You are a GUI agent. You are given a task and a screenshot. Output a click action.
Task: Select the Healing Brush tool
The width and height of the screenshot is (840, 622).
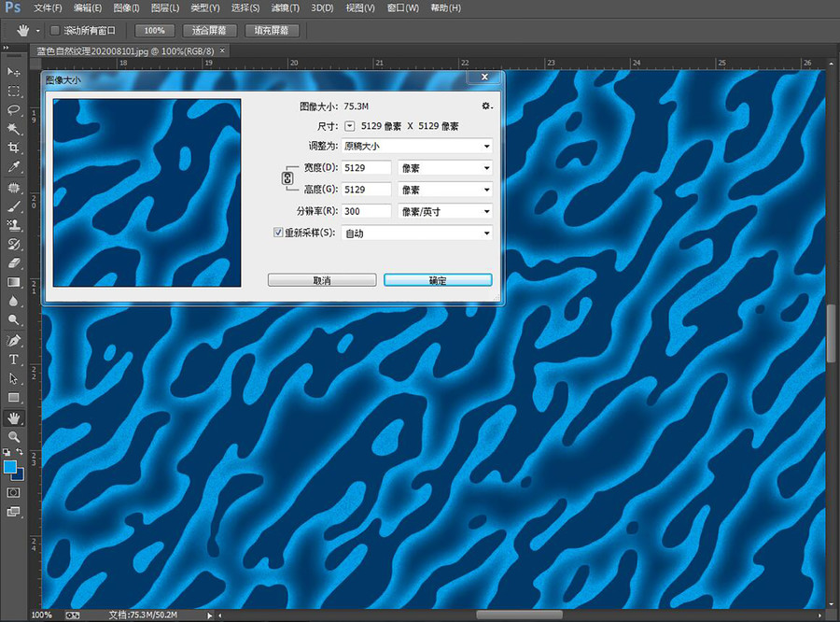click(13, 188)
